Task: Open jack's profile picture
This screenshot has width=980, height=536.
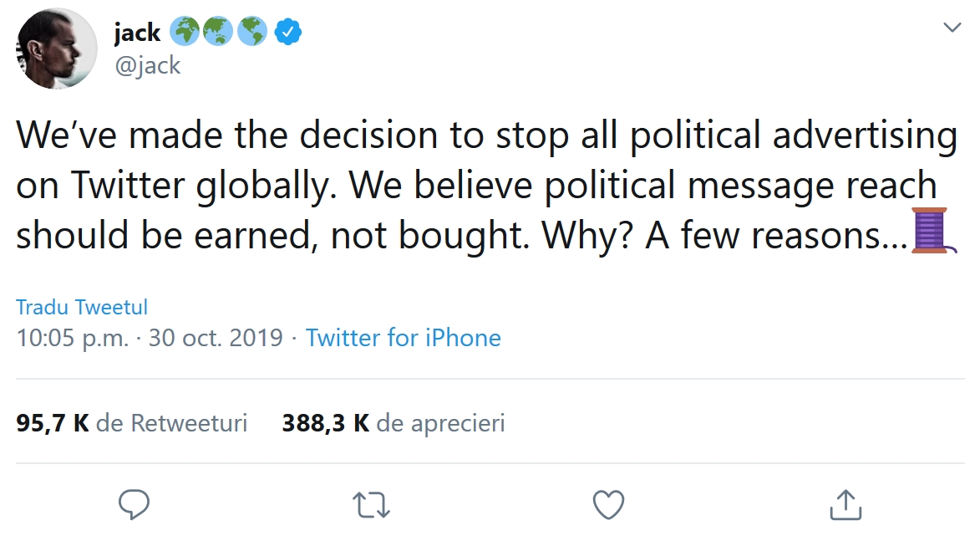Action: coord(57,48)
